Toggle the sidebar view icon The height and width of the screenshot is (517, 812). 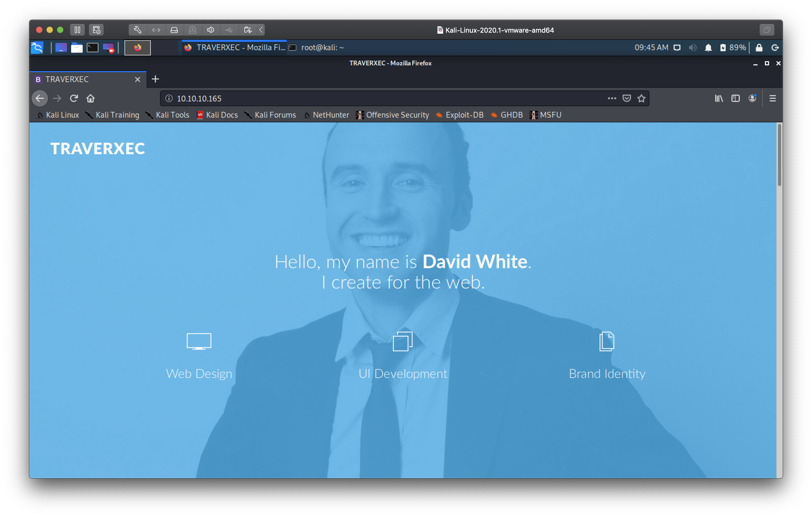[x=735, y=99]
